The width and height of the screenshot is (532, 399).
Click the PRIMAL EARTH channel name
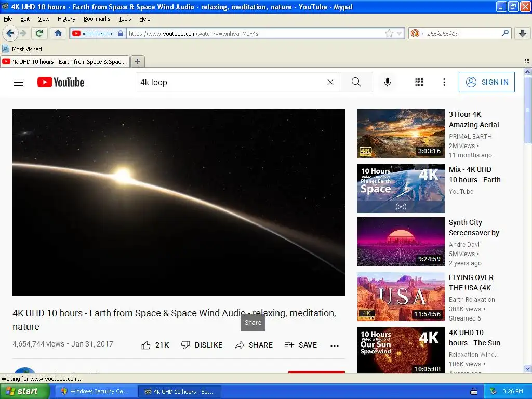coord(470,137)
